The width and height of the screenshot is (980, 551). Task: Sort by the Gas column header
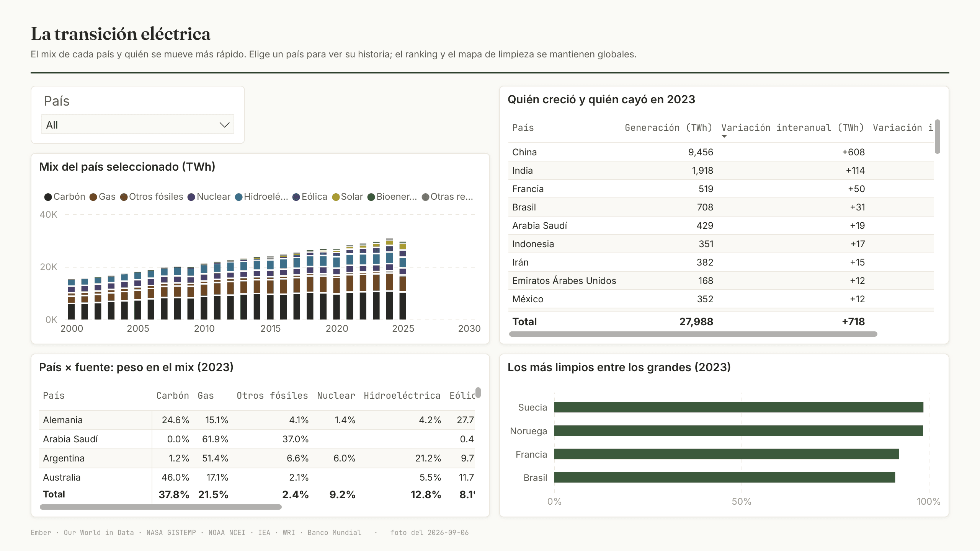tap(206, 396)
